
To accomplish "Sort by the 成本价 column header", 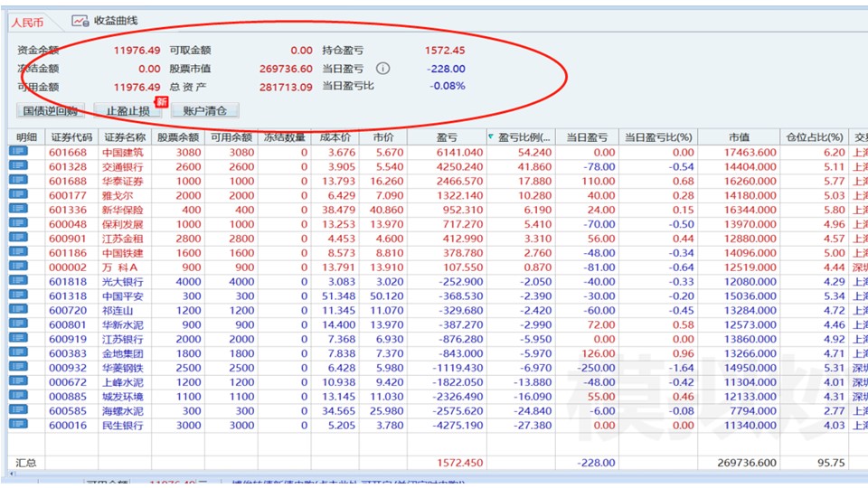I will click(x=335, y=137).
